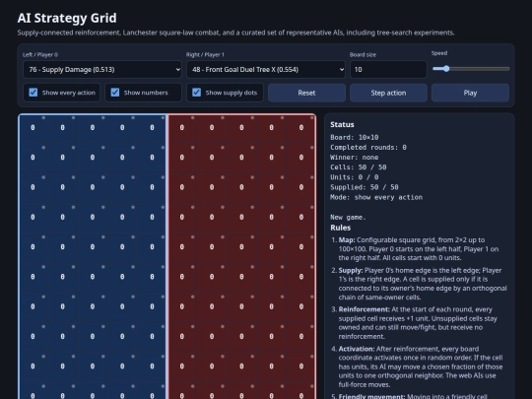
Task: Click the 'Activation:' rule label
Action: pyautogui.click(x=357, y=349)
